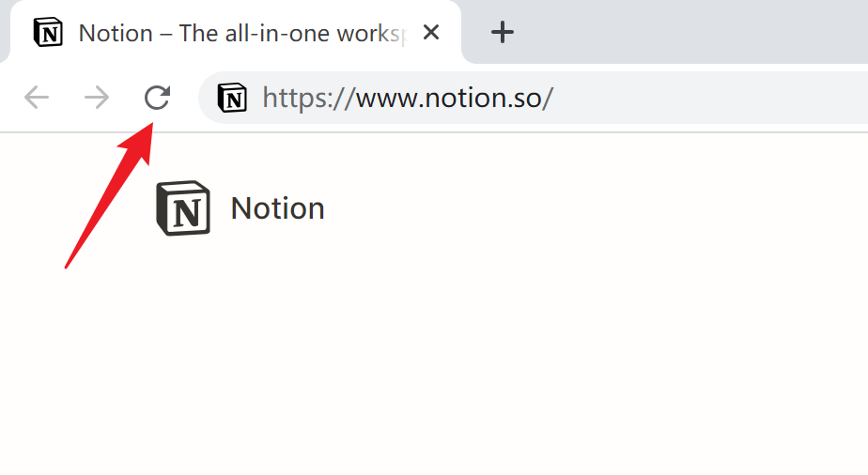Open a new tab with the plus button
This screenshot has height=475, width=868.
tap(502, 32)
